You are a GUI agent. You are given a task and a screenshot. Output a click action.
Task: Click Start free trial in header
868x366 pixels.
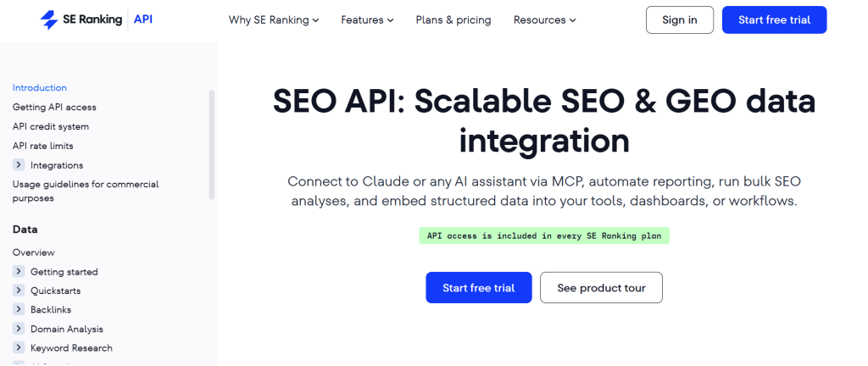[x=775, y=19]
